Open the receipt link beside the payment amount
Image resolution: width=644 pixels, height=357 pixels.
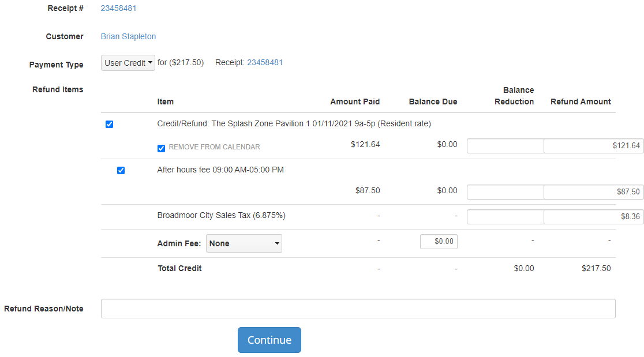(264, 62)
